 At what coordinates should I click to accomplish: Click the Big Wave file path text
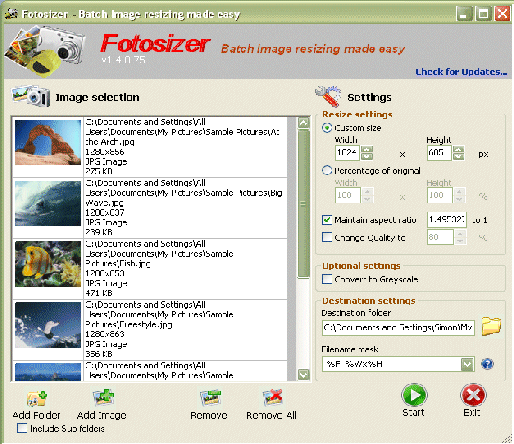pyautogui.click(x=184, y=193)
